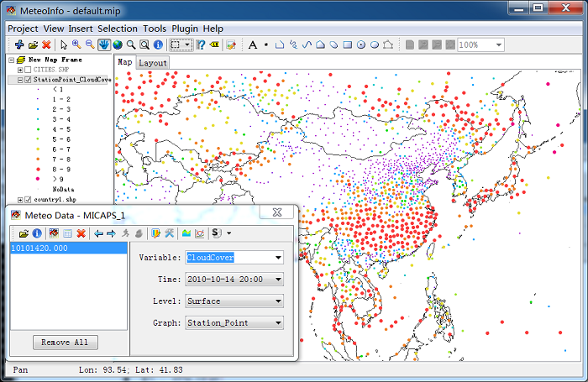Open the Level Surface dropdown

(278, 301)
